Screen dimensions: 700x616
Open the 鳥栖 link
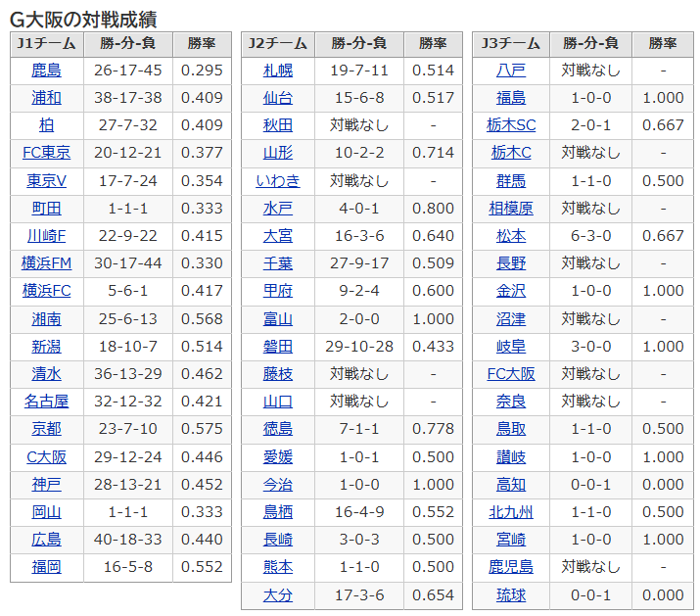[278, 512]
